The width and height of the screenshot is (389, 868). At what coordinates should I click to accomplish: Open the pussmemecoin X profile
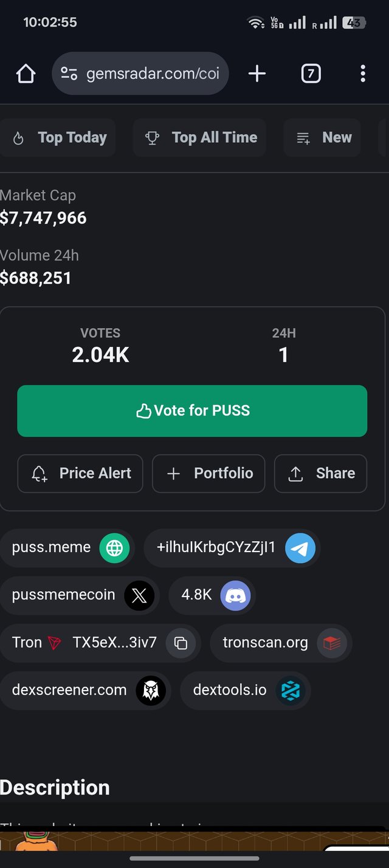80,595
